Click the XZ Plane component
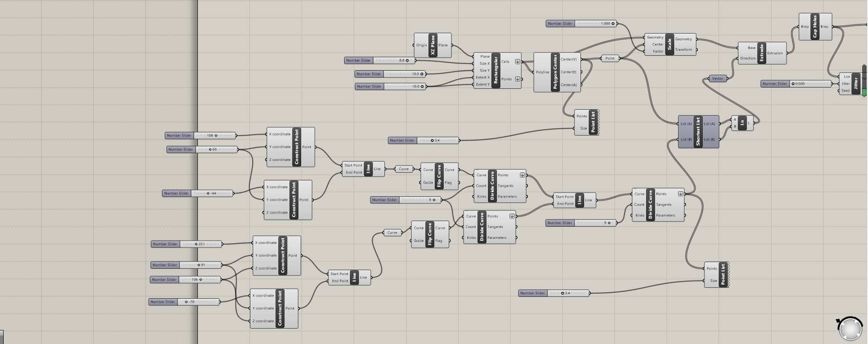This screenshot has height=344, width=868. pyautogui.click(x=432, y=45)
